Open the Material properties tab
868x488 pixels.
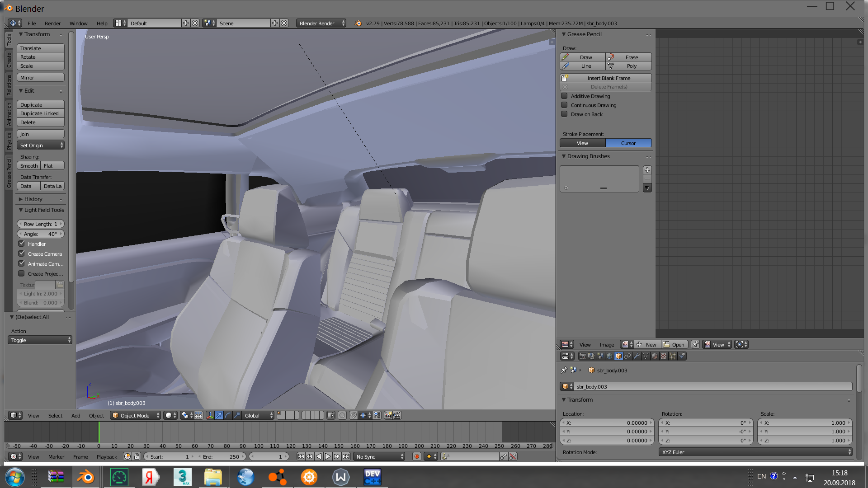[655, 356]
